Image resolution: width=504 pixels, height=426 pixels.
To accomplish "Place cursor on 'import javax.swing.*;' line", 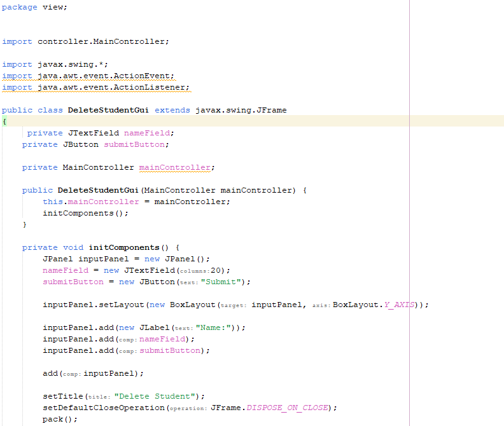I will coord(55,65).
